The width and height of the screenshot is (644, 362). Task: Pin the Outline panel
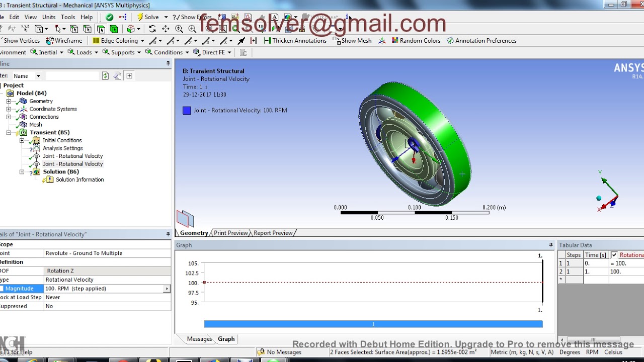point(168,64)
